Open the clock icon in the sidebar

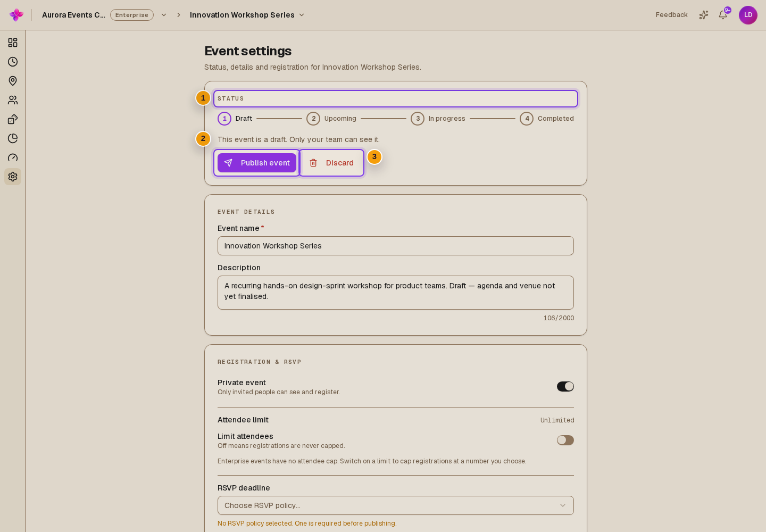click(x=13, y=62)
